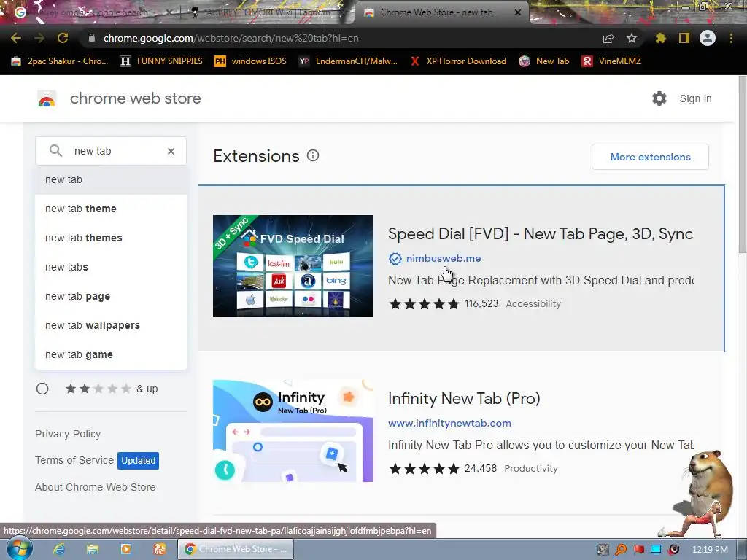Viewport: 747px width, 560px height.
Task: Click the address bar URL
Action: [x=231, y=38]
